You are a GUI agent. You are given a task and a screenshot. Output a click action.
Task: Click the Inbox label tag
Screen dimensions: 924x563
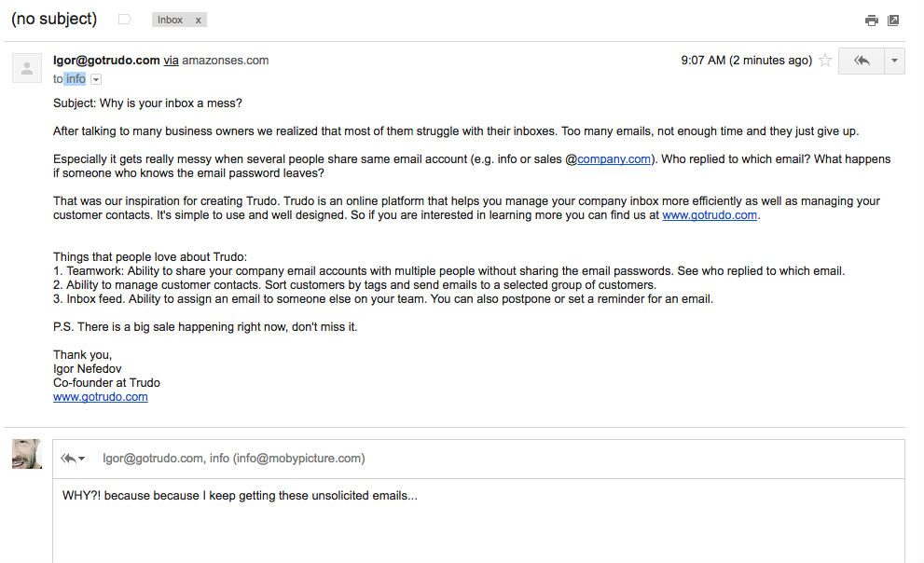point(171,20)
